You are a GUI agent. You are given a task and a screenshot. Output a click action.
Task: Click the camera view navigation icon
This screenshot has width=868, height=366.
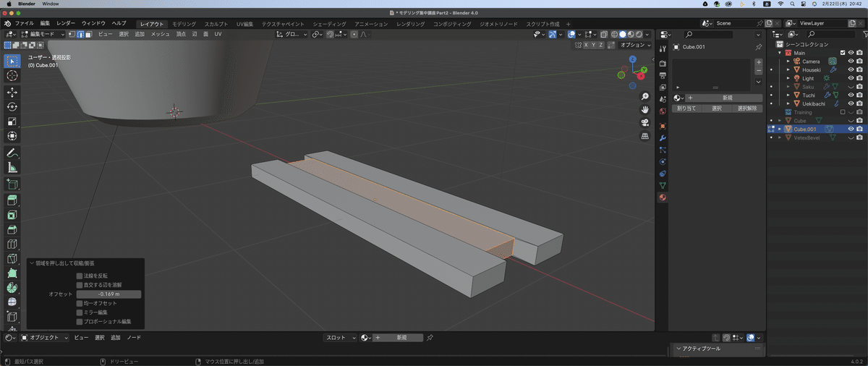coord(644,122)
